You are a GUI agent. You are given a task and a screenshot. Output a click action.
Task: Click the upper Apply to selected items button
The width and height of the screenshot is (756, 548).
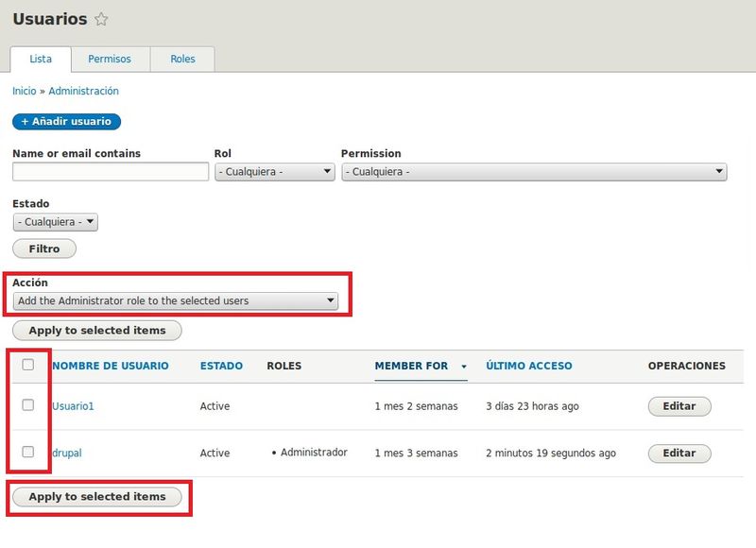[x=97, y=331]
